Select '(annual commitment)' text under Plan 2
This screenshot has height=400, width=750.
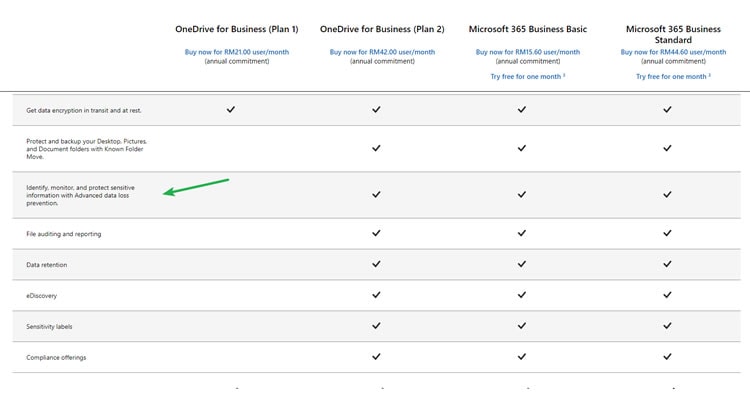(x=382, y=61)
